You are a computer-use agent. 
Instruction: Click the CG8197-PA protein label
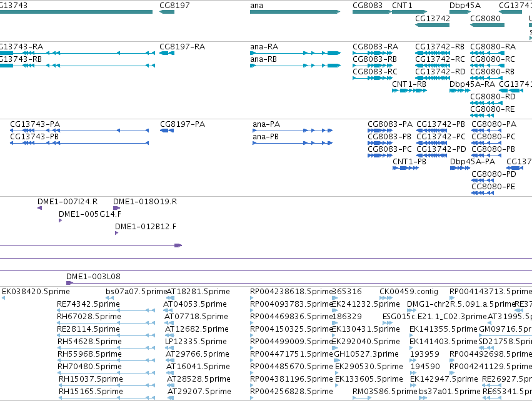coord(183,124)
